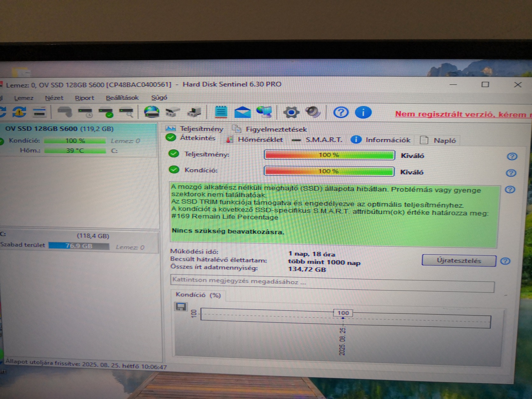Click the globe with monitor network icon
The image size is (532, 399).
(x=264, y=112)
